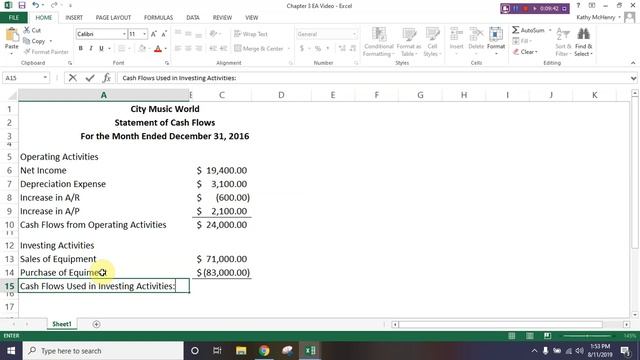This screenshot has height=360, width=640.
Task: Click the AutoSum sigma icon
Action: pyautogui.click(x=516, y=30)
